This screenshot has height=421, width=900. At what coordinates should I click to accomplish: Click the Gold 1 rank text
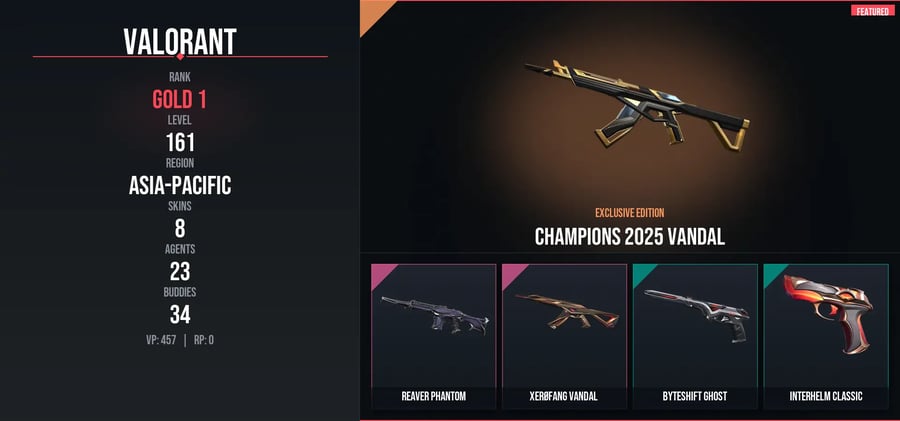[179, 100]
